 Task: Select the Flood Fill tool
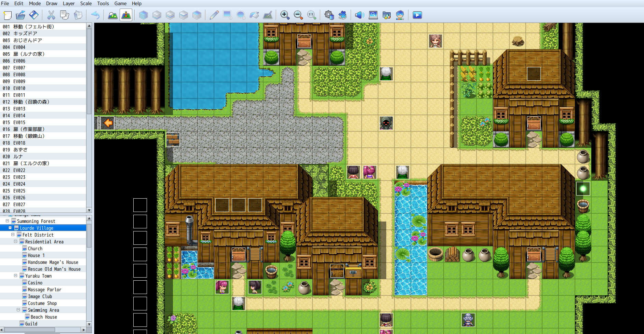(254, 15)
